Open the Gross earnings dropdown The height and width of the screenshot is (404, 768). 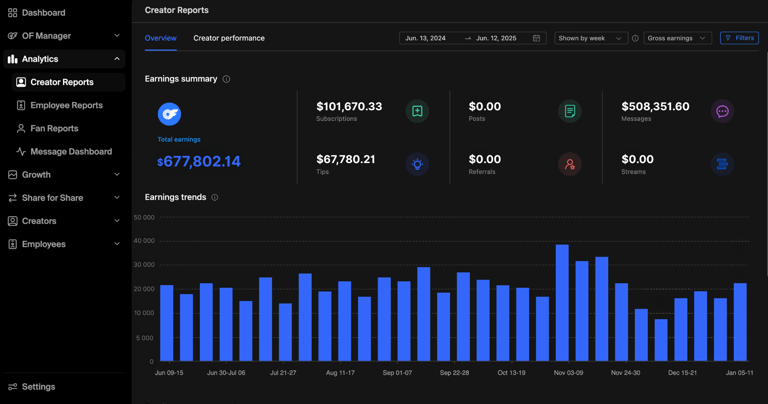point(677,38)
